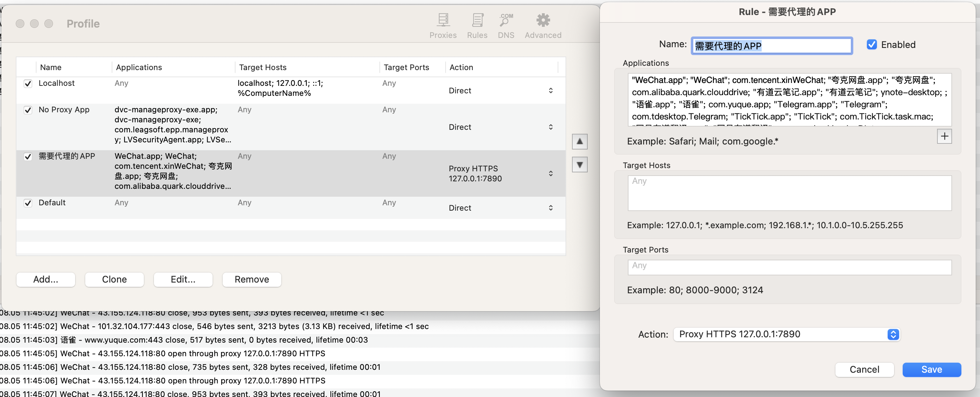
Task: Toggle the No Proxy App rule checkbox
Action: (x=28, y=110)
